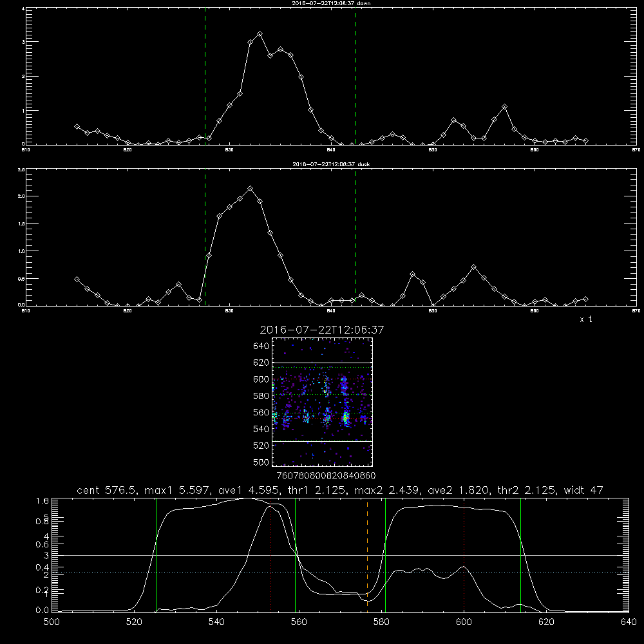
Task: Click the right green dashed line in dusk plot
Action: pyautogui.click(x=355, y=237)
